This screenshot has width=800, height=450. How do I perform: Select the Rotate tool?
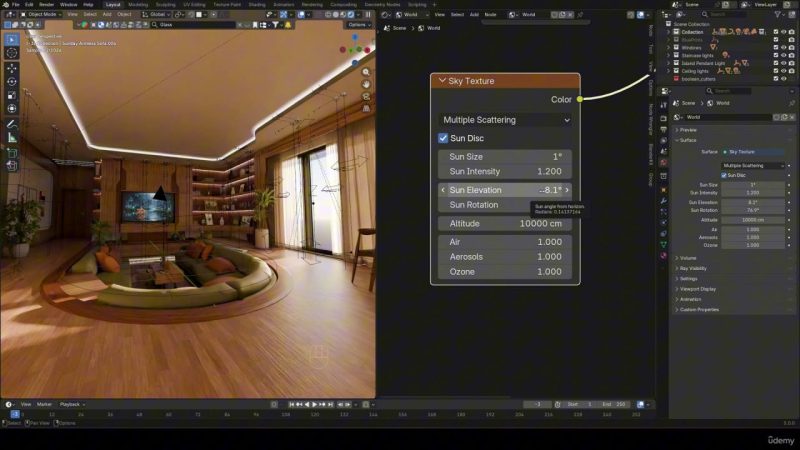tap(12, 81)
